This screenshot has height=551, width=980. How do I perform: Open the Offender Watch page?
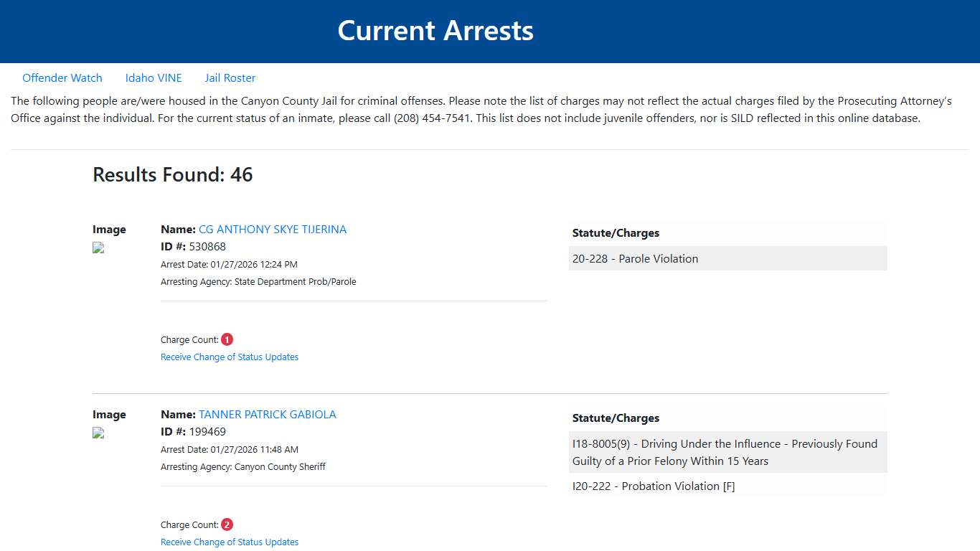click(x=62, y=77)
